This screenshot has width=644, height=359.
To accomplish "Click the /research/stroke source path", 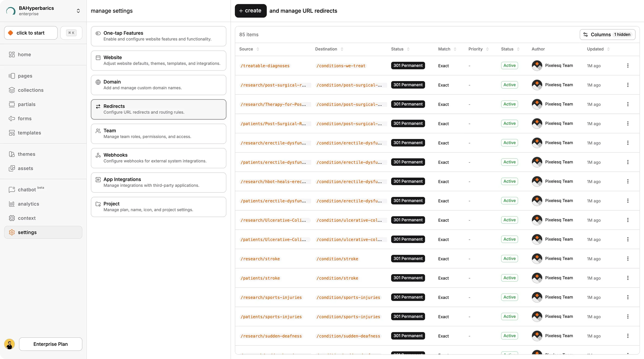I will (x=260, y=259).
